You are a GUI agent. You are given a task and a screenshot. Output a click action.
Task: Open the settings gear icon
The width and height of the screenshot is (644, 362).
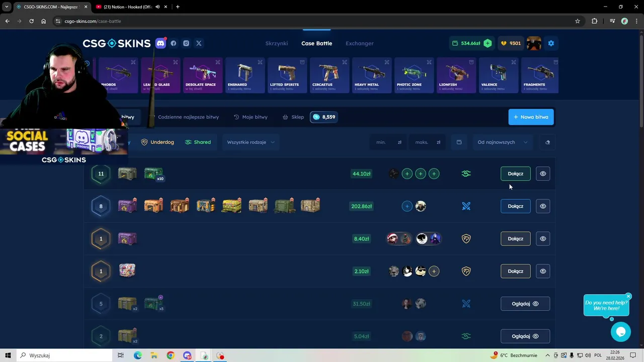[x=551, y=43]
